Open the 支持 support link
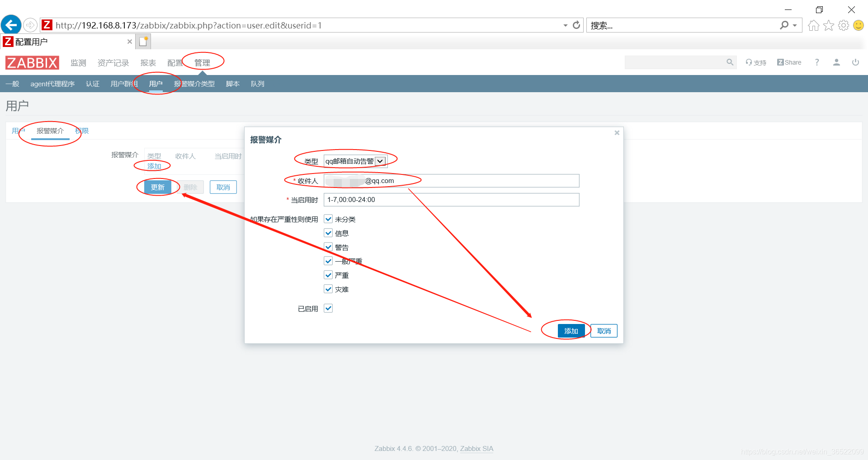Screen dimensions: 868x460 [756, 62]
